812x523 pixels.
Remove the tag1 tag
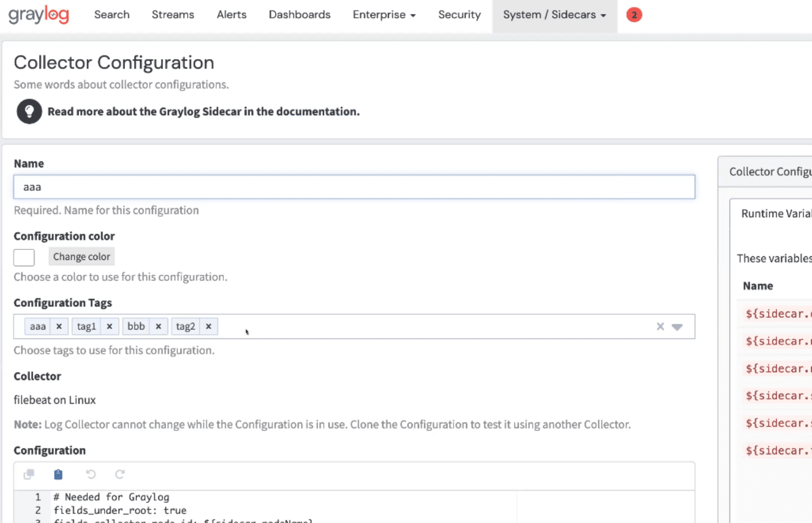pyautogui.click(x=109, y=326)
